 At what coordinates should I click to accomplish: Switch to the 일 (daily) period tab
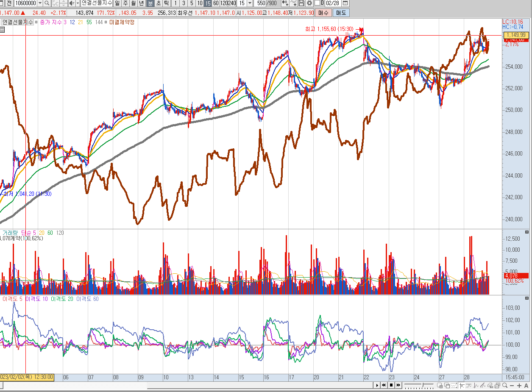click(x=117, y=3)
